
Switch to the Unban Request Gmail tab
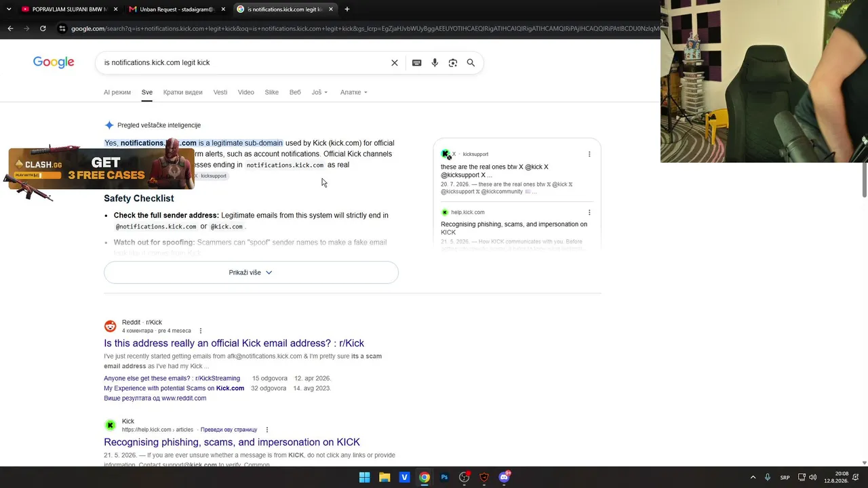coord(176,9)
